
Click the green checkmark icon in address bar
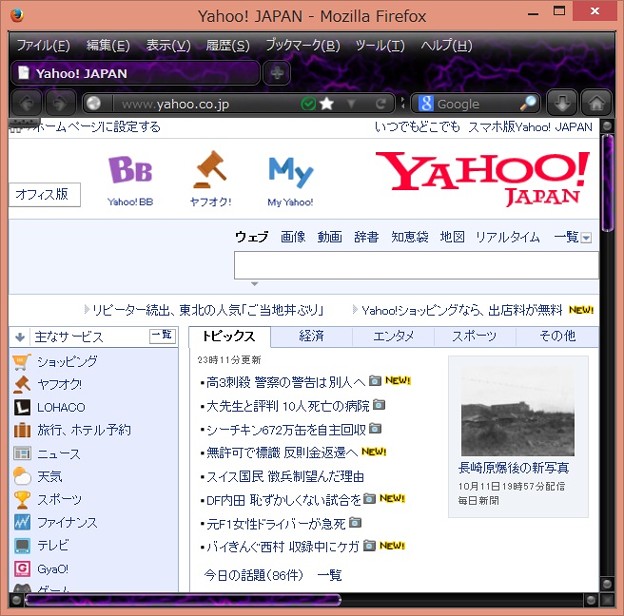coord(308,104)
